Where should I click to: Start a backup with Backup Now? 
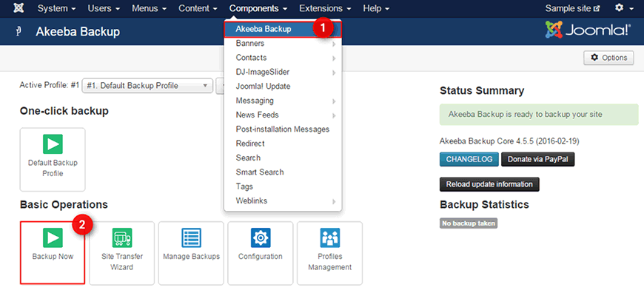(x=53, y=253)
